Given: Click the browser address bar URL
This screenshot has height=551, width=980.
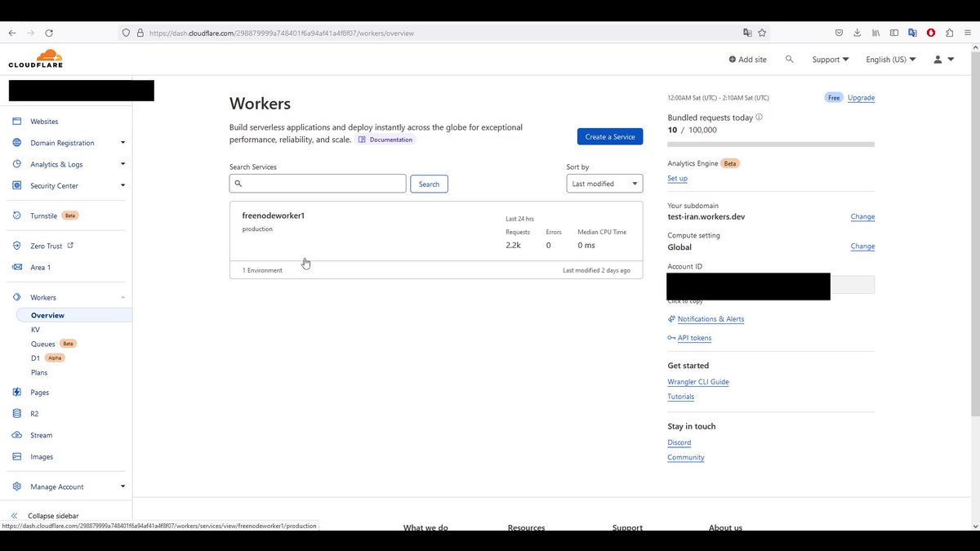Looking at the screenshot, I should tap(282, 33).
